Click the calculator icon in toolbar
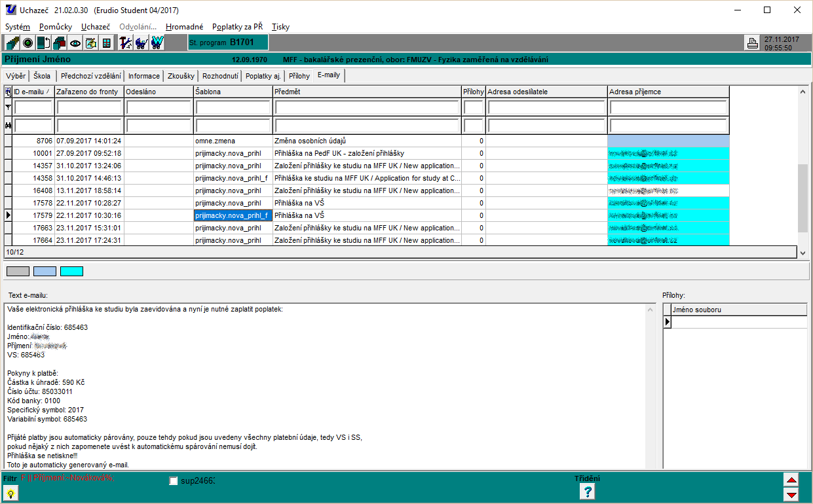Image resolution: width=813 pixels, height=504 pixels. click(x=106, y=43)
